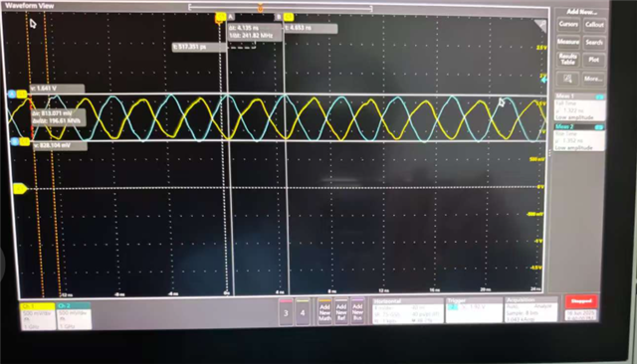
Task: Click Add New Ref button
Action: [341, 312]
